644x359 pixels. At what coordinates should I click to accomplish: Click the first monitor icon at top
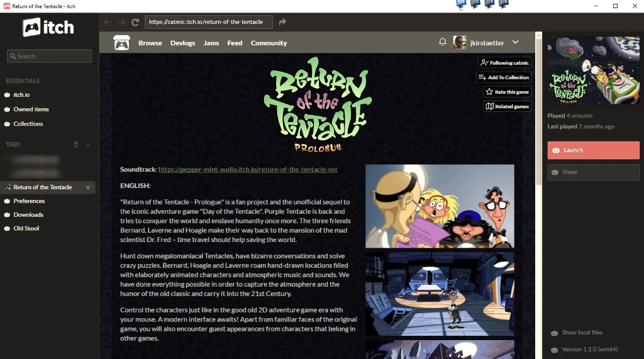click(461, 4)
